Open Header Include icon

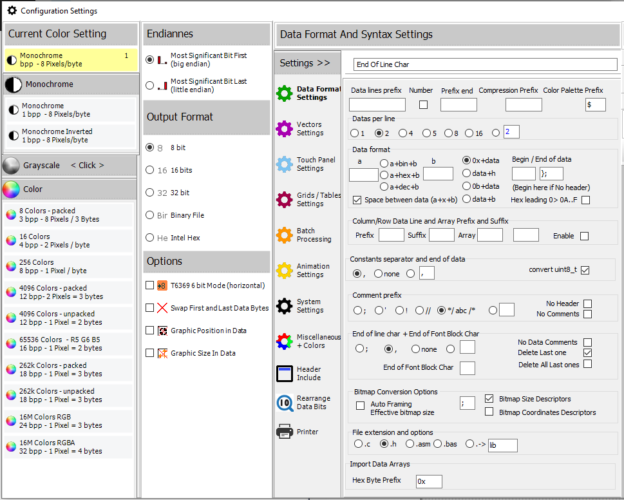point(283,372)
